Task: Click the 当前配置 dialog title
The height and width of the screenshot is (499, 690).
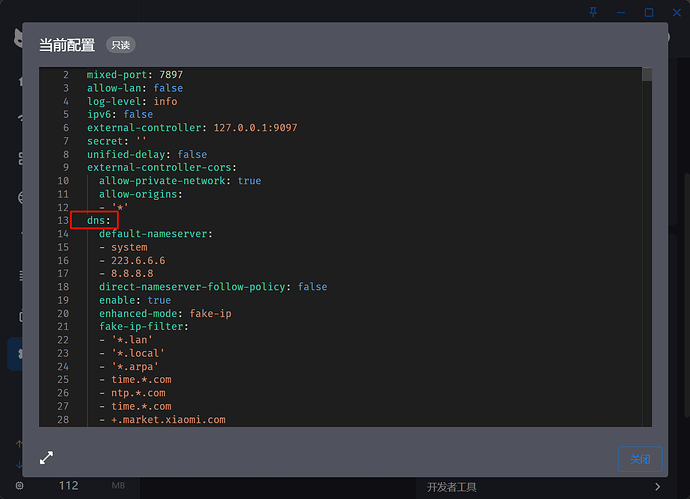Action: [67, 45]
